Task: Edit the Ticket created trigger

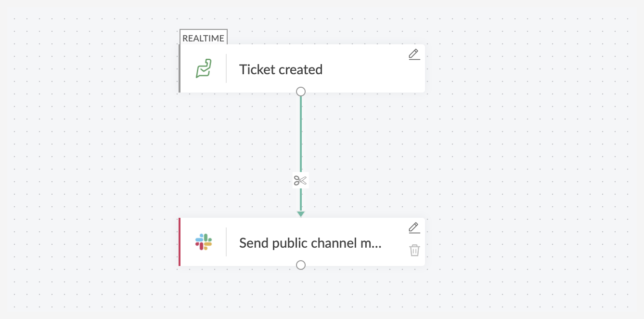Action: [414, 54]
